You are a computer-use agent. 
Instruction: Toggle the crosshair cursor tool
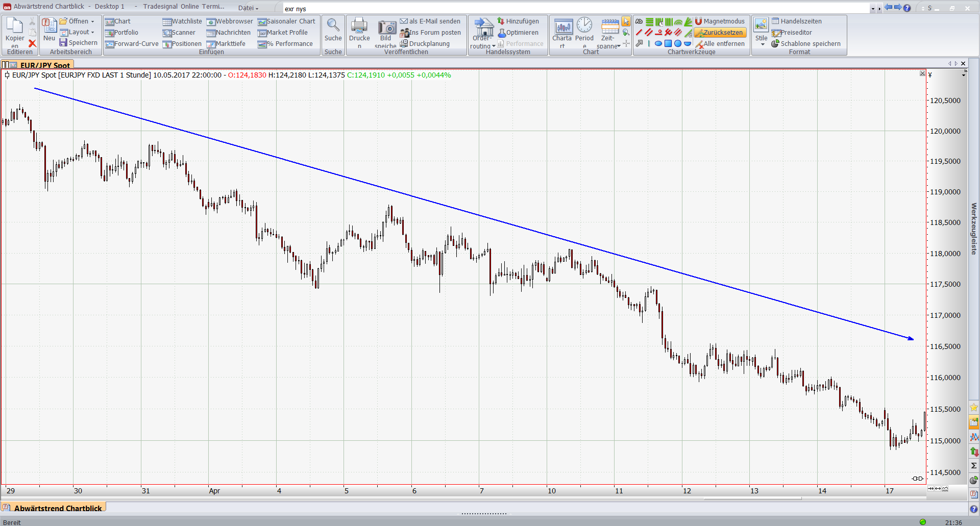[x=626, y=43]
